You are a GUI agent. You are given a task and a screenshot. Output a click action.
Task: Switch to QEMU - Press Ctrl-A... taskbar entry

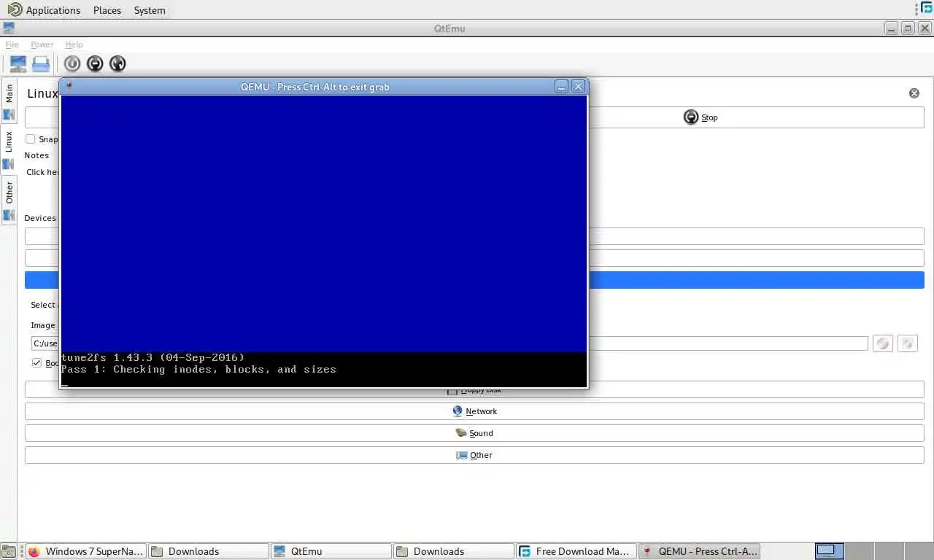[698, 551]
